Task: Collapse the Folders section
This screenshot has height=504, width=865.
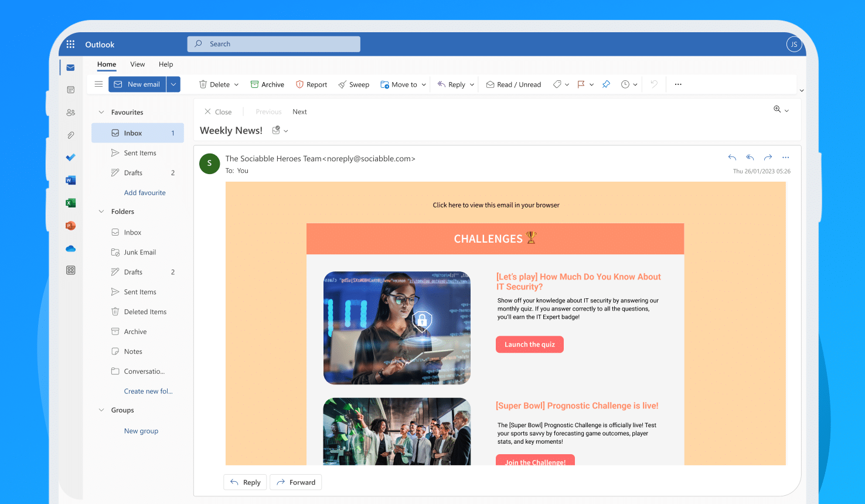Action: coord(101,212)
